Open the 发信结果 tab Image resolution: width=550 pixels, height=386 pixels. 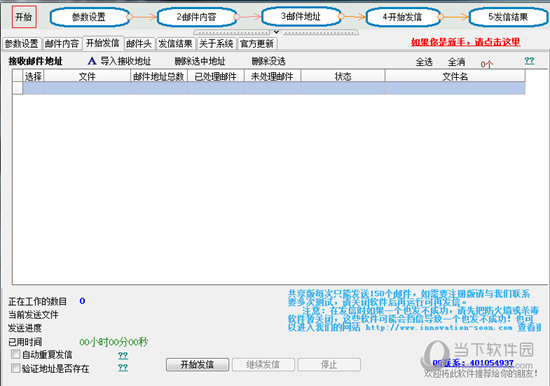[175, 44]
